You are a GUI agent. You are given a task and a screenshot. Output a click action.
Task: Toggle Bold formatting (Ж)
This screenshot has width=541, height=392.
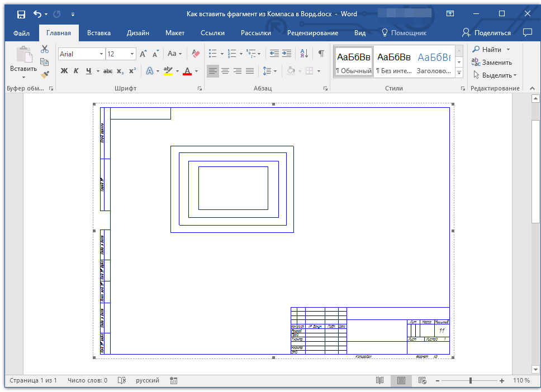(x=64, y=71)
